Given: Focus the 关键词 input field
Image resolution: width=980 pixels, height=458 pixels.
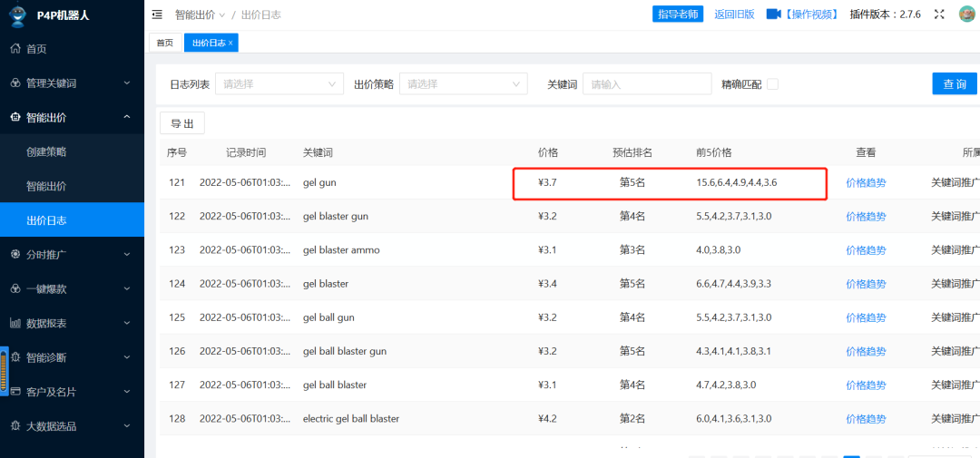Looking at the screenshot, I should coord(647,83).
